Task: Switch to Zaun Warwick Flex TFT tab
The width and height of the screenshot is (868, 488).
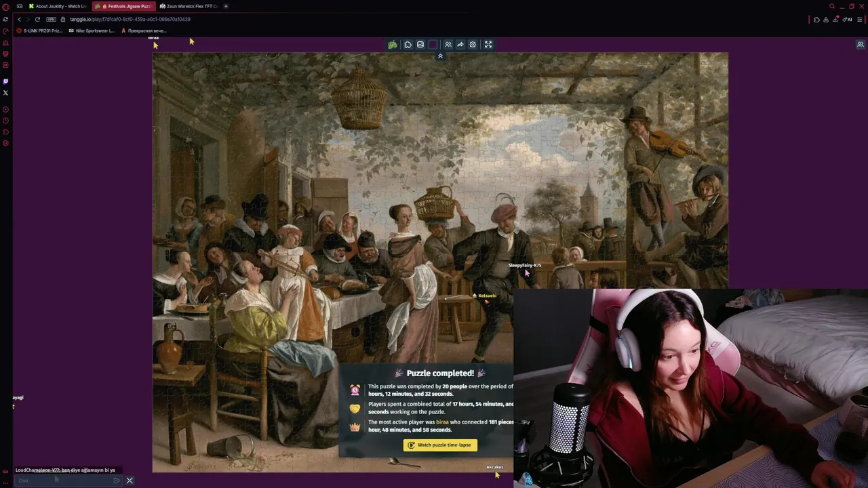Action: [189, 6]
